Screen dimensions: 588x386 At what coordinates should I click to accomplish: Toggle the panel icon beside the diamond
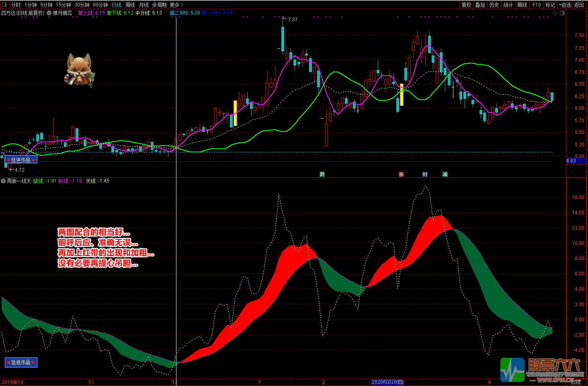point(562,13)
